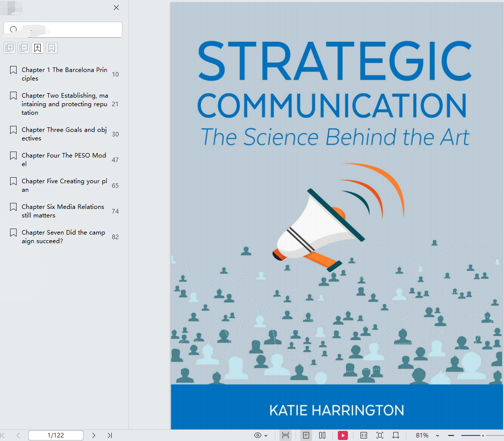Screen dimensions: 504x441
Task: Select single page view
Action: point(306,435)
